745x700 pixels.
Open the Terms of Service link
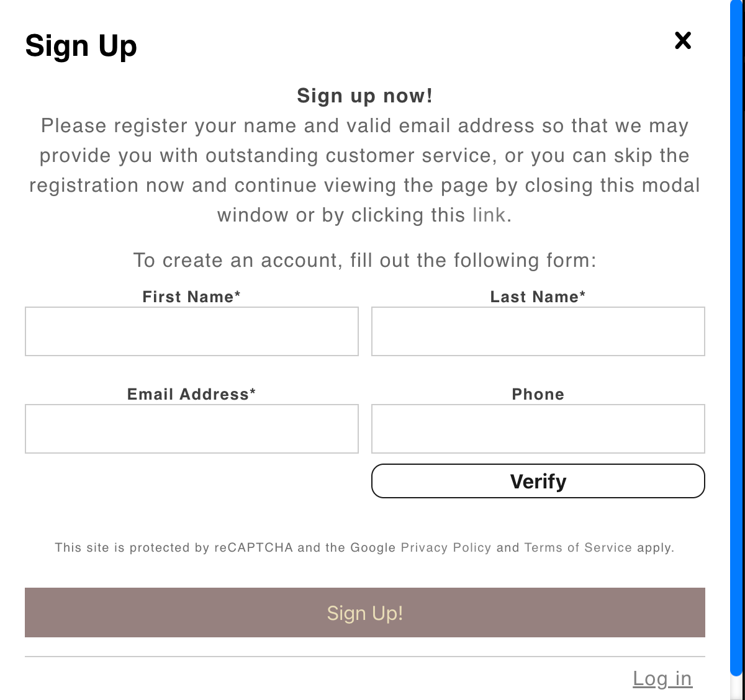point(578,547)
